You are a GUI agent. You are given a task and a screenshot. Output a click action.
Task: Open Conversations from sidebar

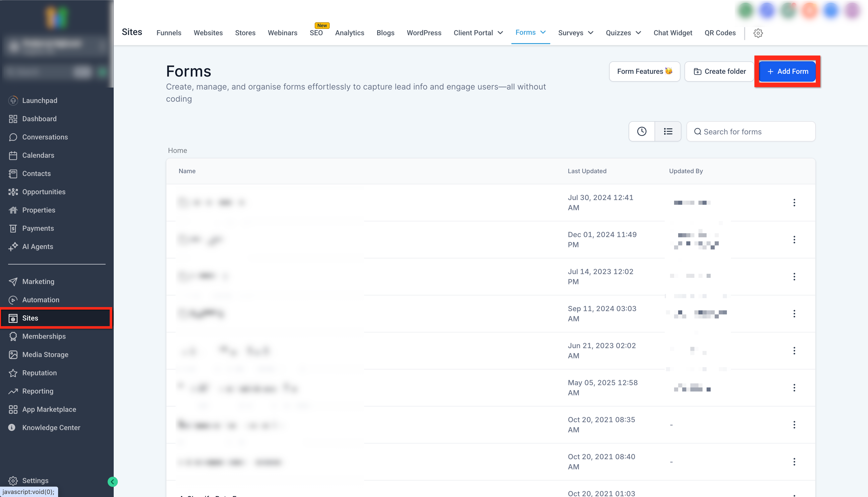tap(45, 137)
